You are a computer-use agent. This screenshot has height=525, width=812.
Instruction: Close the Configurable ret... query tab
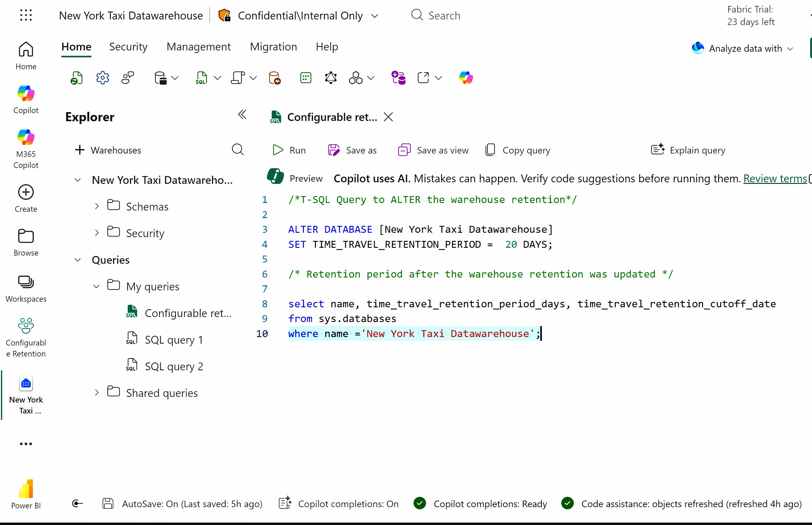(x=388, y=117)
